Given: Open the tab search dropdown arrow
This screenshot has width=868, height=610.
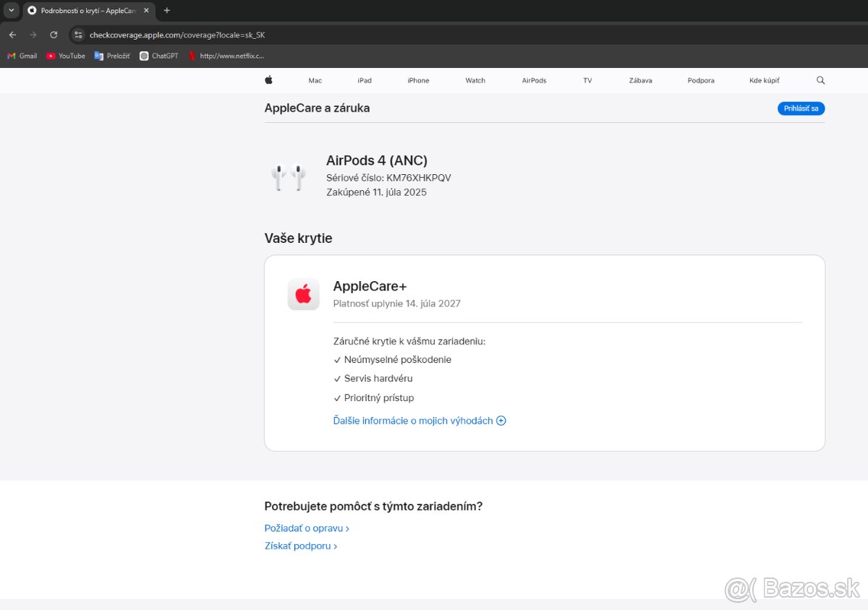Looking at the screenshot, I should click(11, 10).
